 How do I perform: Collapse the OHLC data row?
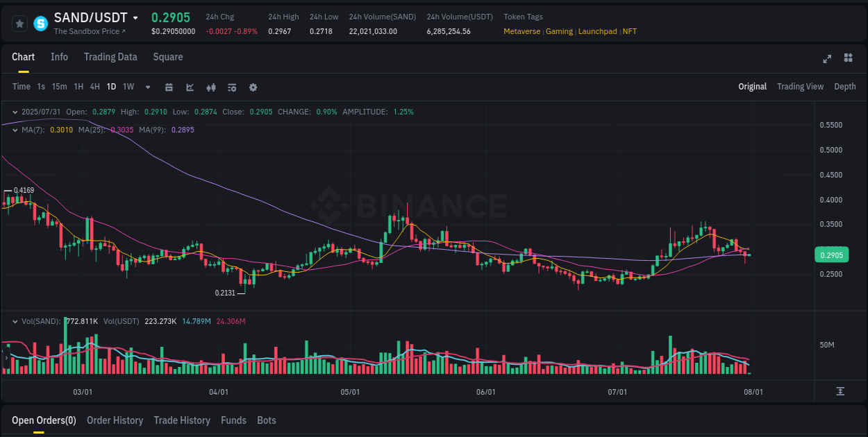pyautogui.click(x=14, y=111)
